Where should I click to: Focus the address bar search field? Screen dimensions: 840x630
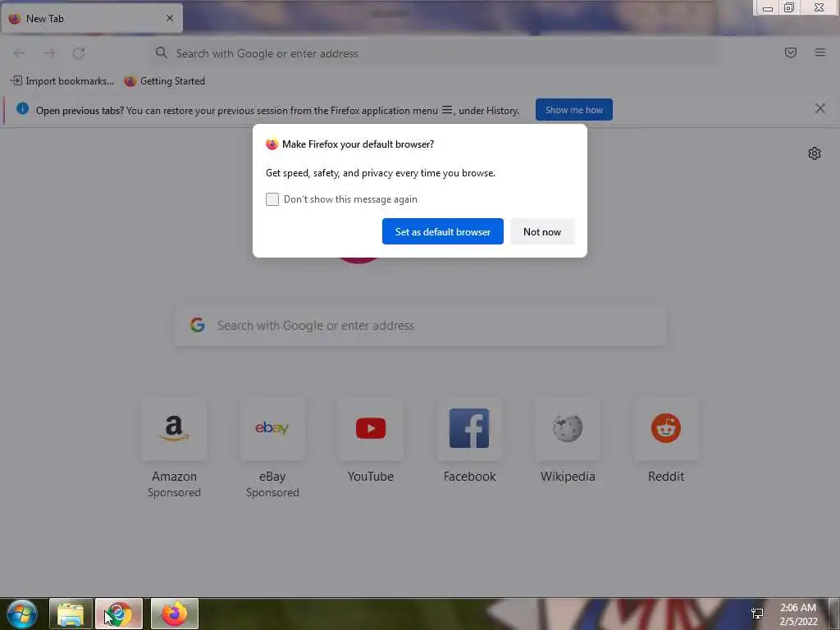point(434,53)
